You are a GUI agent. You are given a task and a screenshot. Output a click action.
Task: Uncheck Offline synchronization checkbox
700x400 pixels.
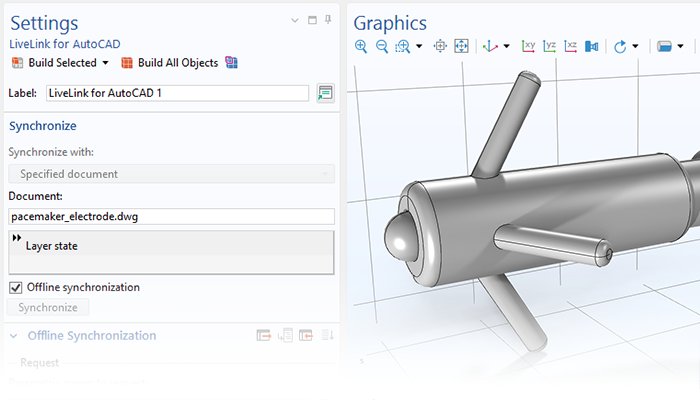pyautogui.click(x=16, y=288)
